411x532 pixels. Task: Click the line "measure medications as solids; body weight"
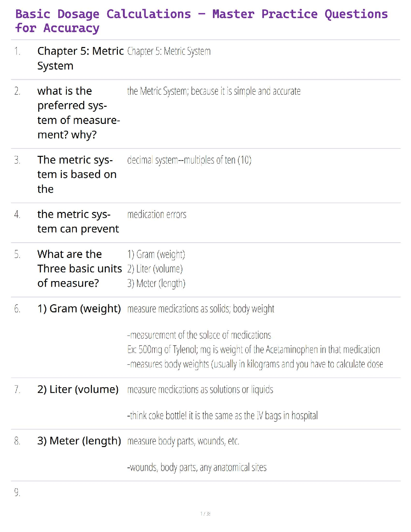[200, 309]
